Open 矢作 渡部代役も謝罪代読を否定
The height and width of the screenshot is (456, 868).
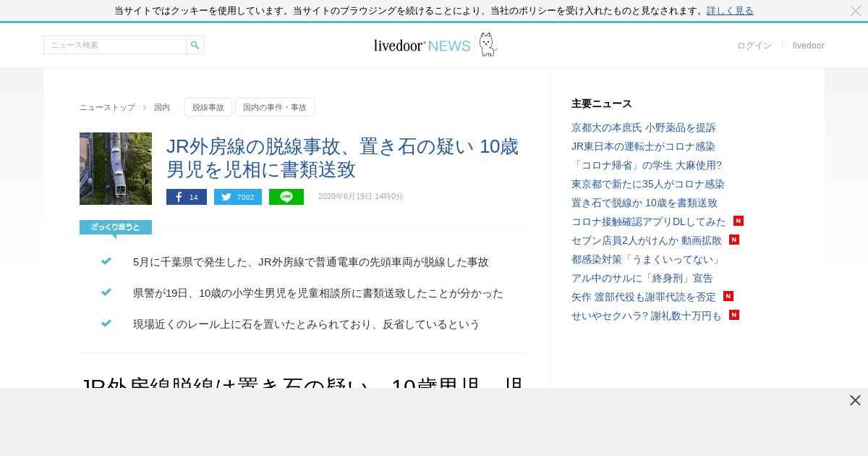[x=644, y=297]
